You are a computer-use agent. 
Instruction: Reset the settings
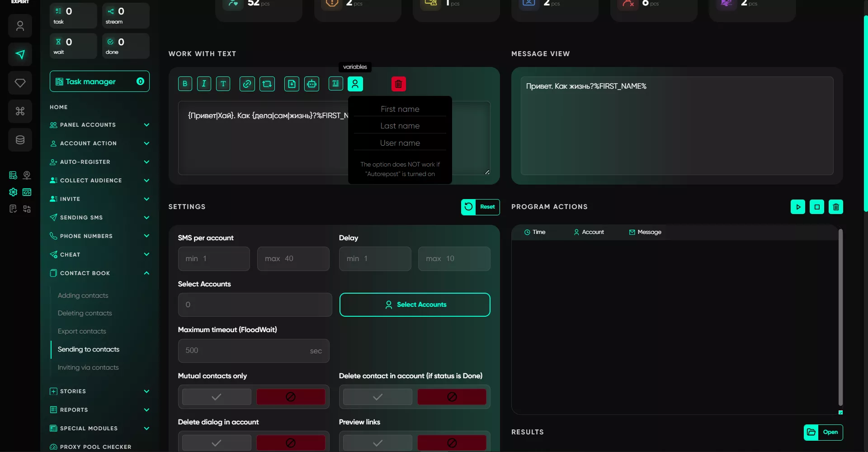click(x=480, y=207)
